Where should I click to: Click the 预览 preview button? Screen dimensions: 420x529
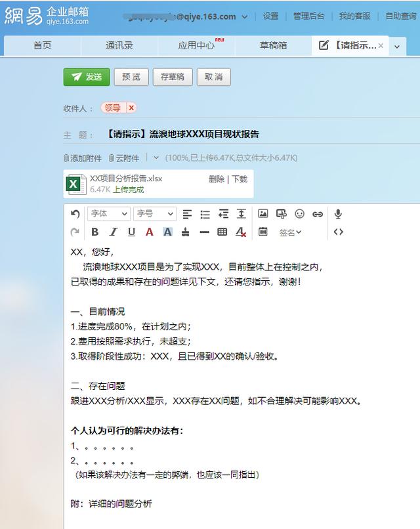click(131, 77)
